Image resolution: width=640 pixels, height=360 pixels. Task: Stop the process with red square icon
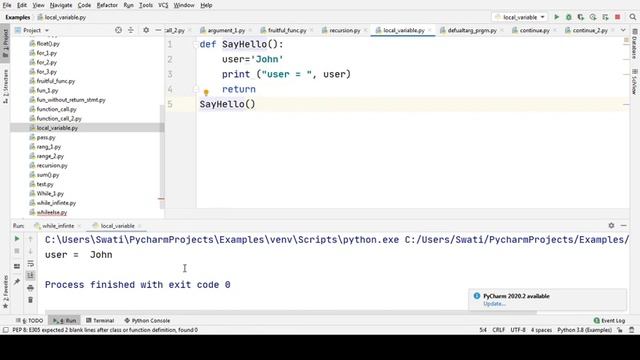pos(618,17)
